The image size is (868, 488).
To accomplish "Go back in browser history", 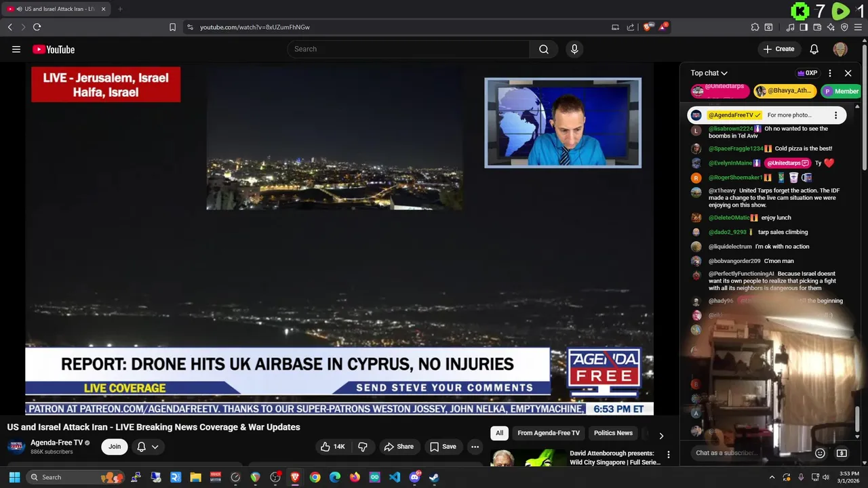I will coord(10,27).
